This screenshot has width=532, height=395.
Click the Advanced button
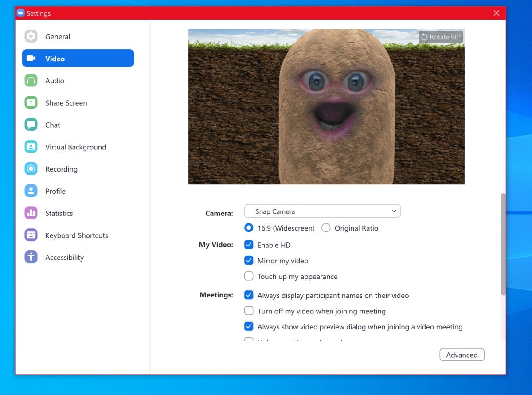point(462,355)
